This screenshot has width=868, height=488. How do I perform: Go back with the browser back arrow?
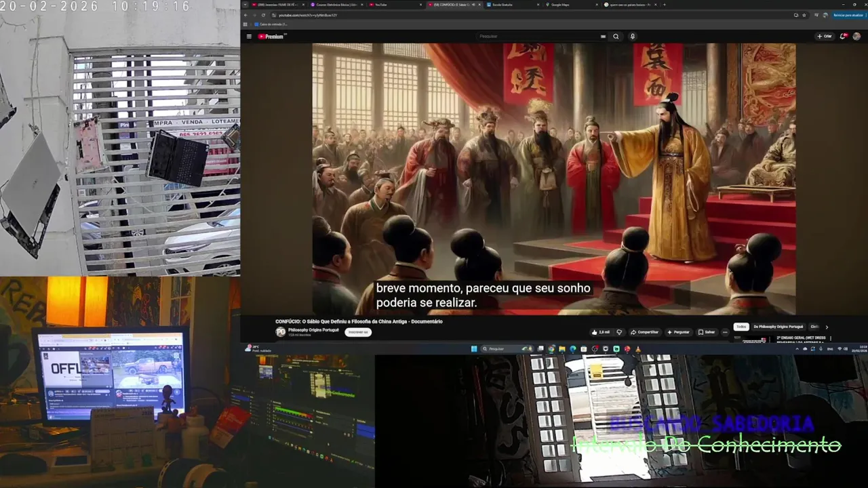click(245, 15)
